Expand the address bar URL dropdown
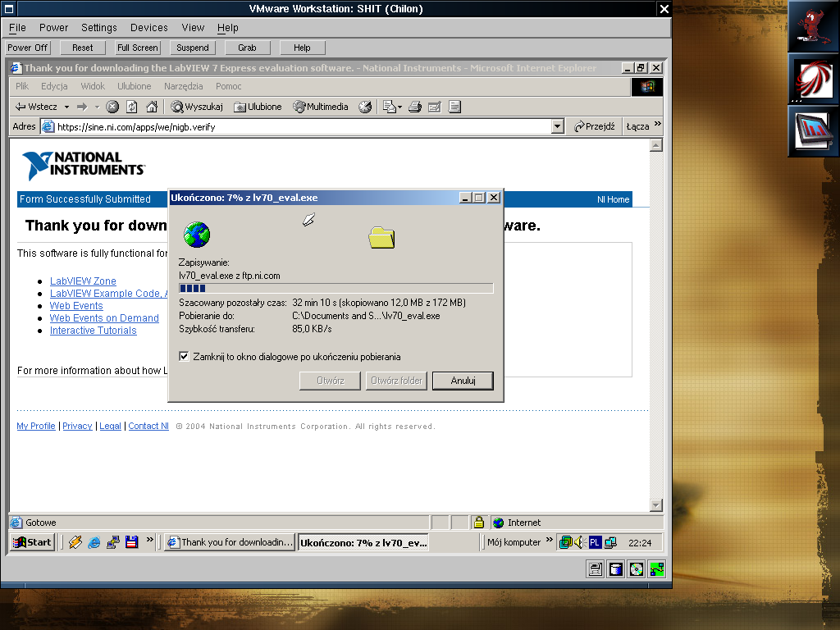The image size is (840, 630). pyautogui.click(x=558, y=126)
